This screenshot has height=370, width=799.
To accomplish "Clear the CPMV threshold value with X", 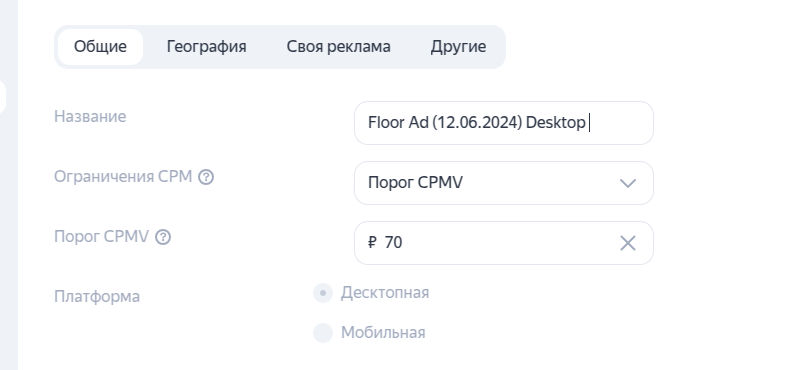I will coord(628,243).
